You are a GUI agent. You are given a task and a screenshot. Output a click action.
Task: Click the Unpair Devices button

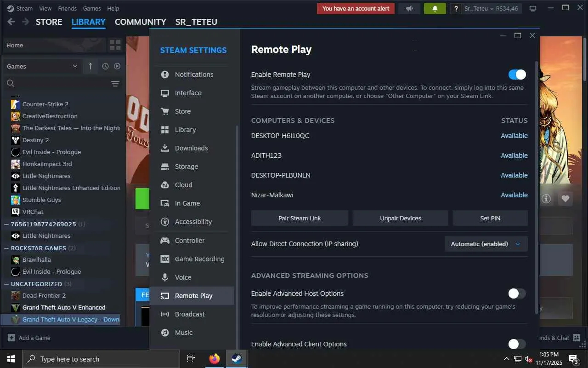(x=401, y=218)
